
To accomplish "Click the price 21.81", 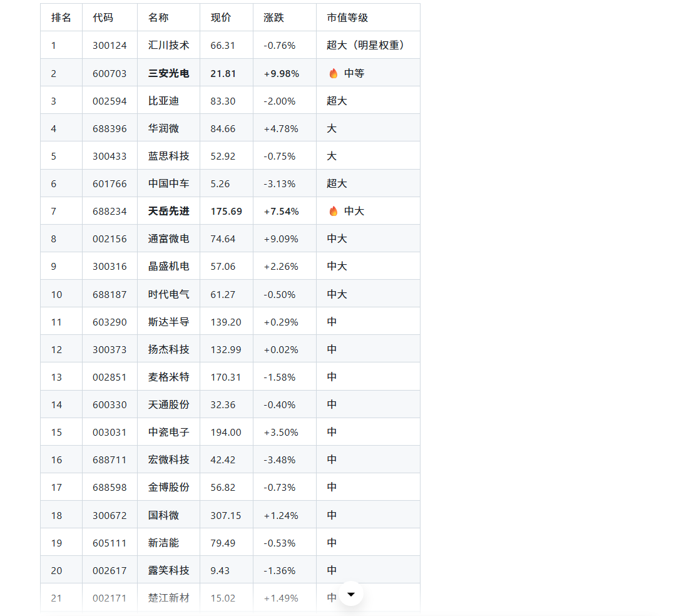I will click(223, 74).
